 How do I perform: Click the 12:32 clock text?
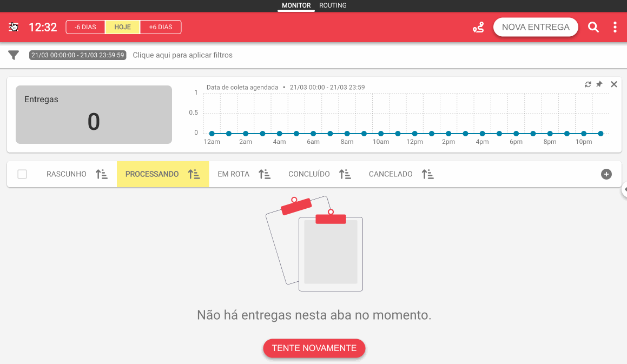[43, 27]
